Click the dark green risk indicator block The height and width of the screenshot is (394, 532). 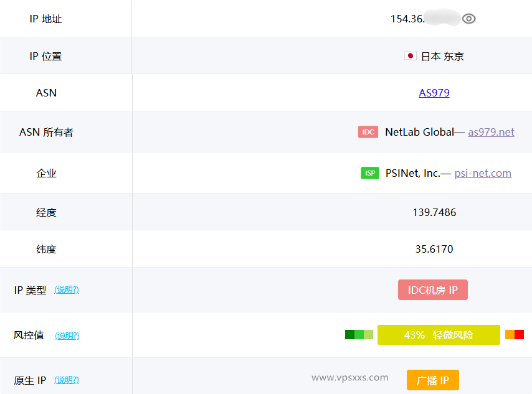(x=349, y=334)
